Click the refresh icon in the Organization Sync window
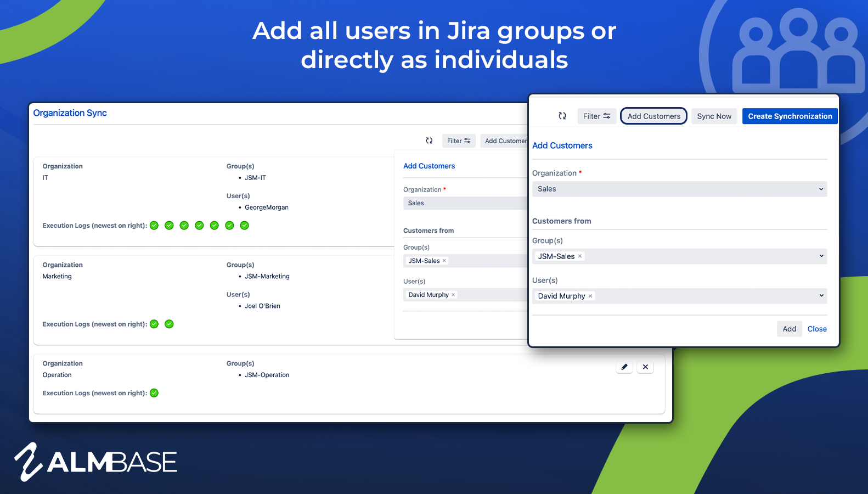The image size is (868, 494). click(429, 141)
